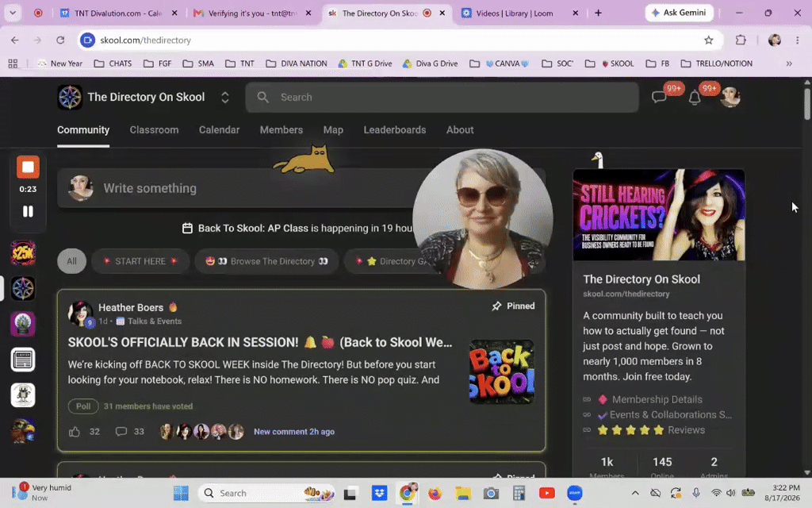Open Talks & Events category link
812x508 pixels.
pos(155,321)
